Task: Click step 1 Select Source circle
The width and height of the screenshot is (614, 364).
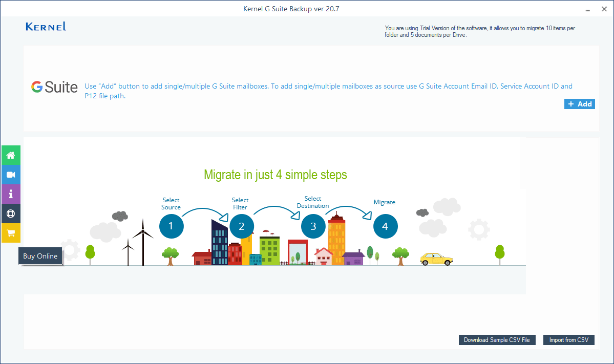Action: (x=171, y=226)
